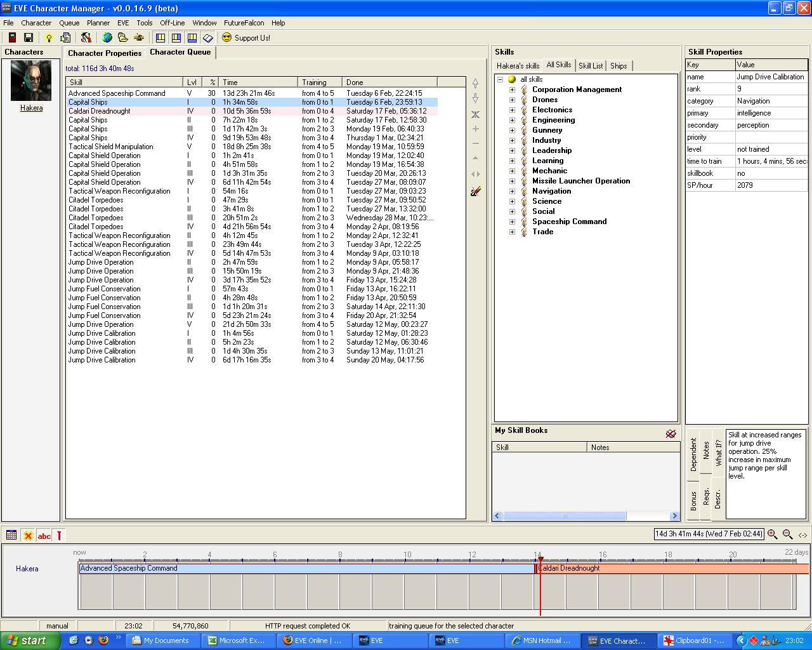Click the light bulb toolbar icon
Viewport: 812px width, 650px height.
coord(49,38)
